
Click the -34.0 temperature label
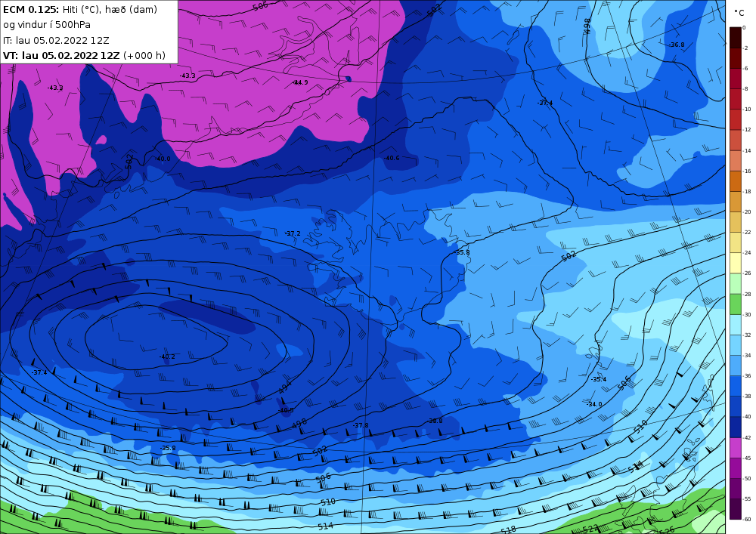tap(594, 404)
